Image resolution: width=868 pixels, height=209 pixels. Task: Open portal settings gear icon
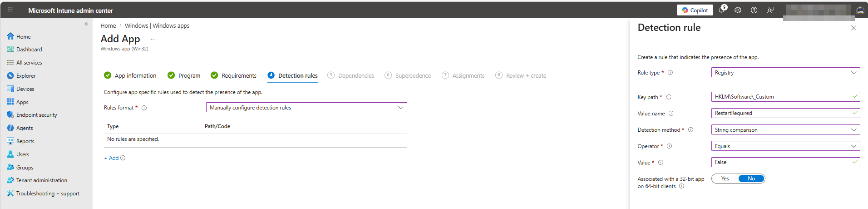pos(738,10)
